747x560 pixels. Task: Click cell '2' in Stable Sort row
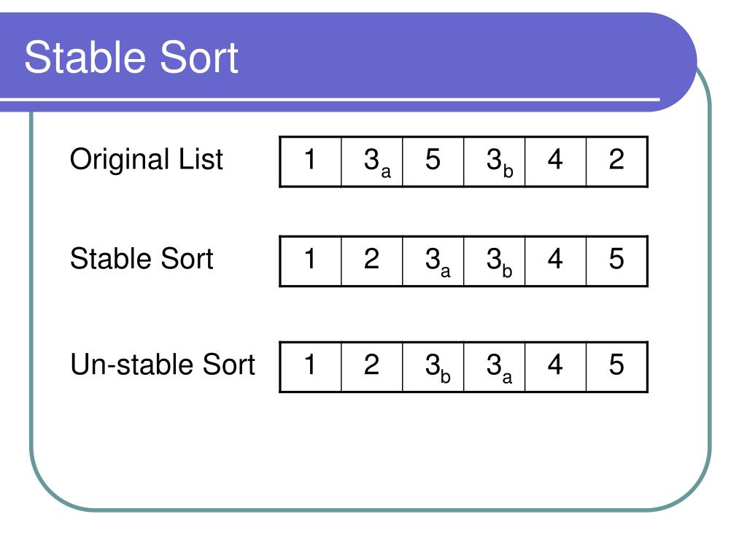372,261
